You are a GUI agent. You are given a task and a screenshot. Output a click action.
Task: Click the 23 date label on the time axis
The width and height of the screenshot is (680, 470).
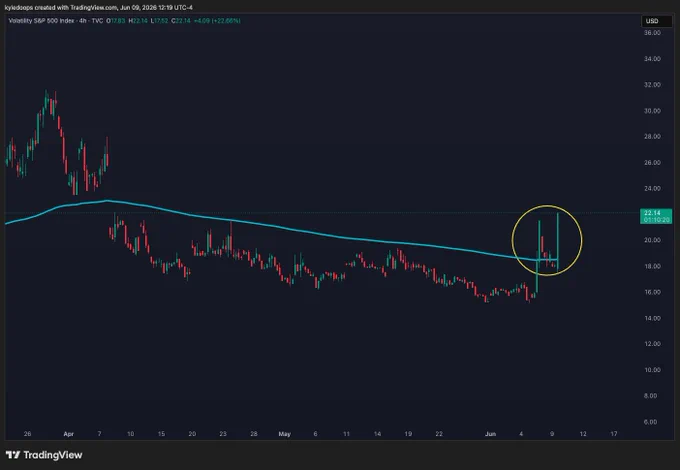pyautogui.click(x=223, y=434)
